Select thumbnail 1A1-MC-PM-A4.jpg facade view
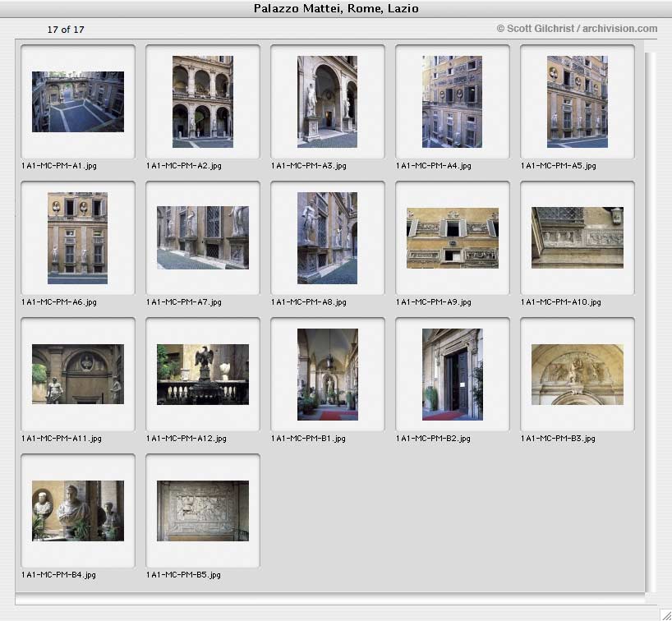672x621 pixels. point(452,102)
